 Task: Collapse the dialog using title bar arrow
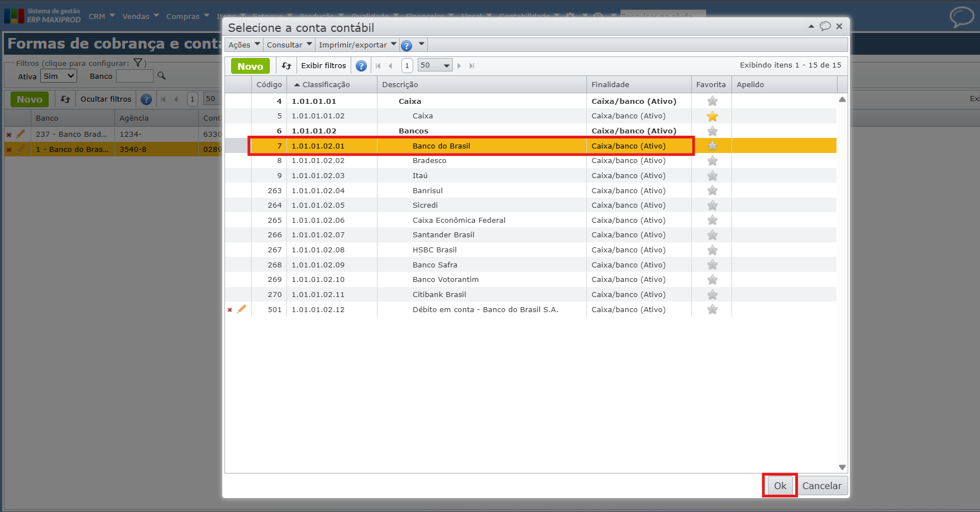811,26
